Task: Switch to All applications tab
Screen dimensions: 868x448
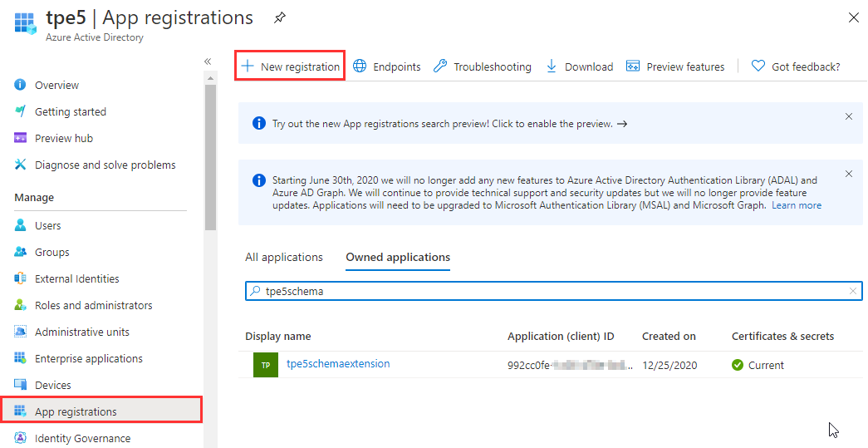Action: 283,258
